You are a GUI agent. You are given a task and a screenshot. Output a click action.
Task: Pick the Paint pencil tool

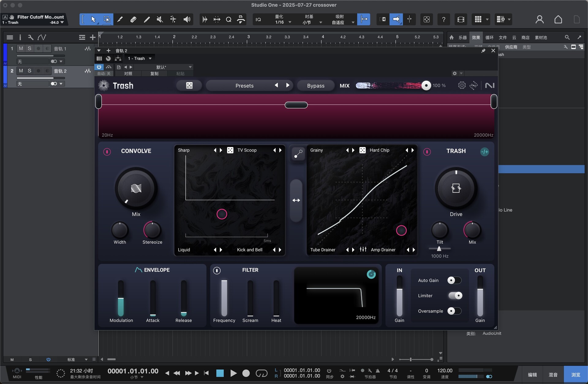tap(147, 20)
